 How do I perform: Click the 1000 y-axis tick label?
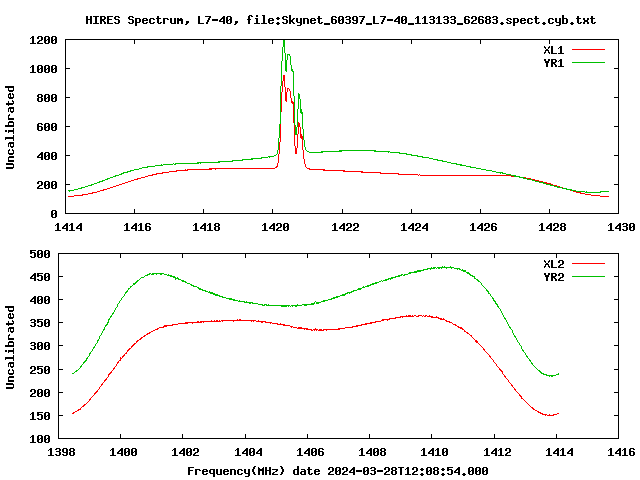(x=43, y=69)
